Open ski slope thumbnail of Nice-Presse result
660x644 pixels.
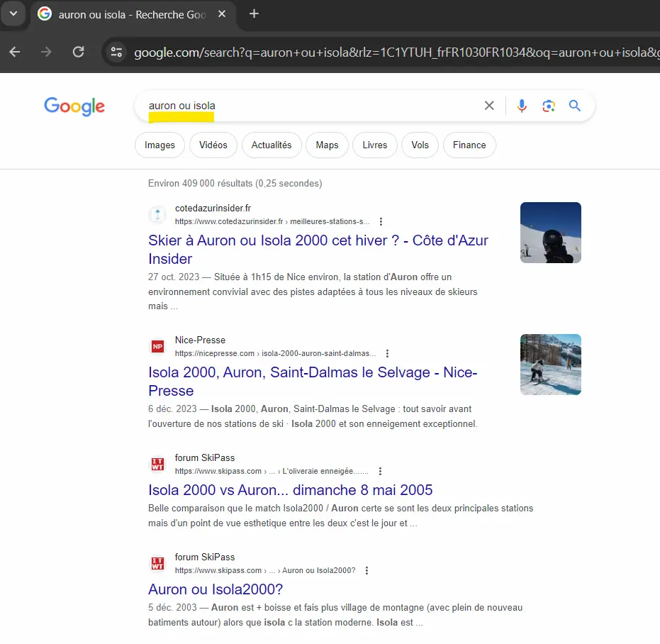click(551, 365)
